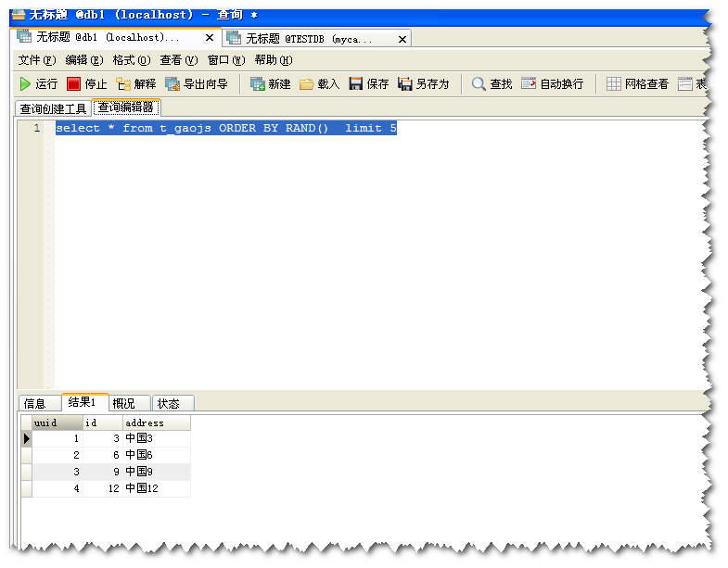Click the New query (新建) icon
Image resolution: width=728 pixels, height=568 pixels.
point(258,84)
